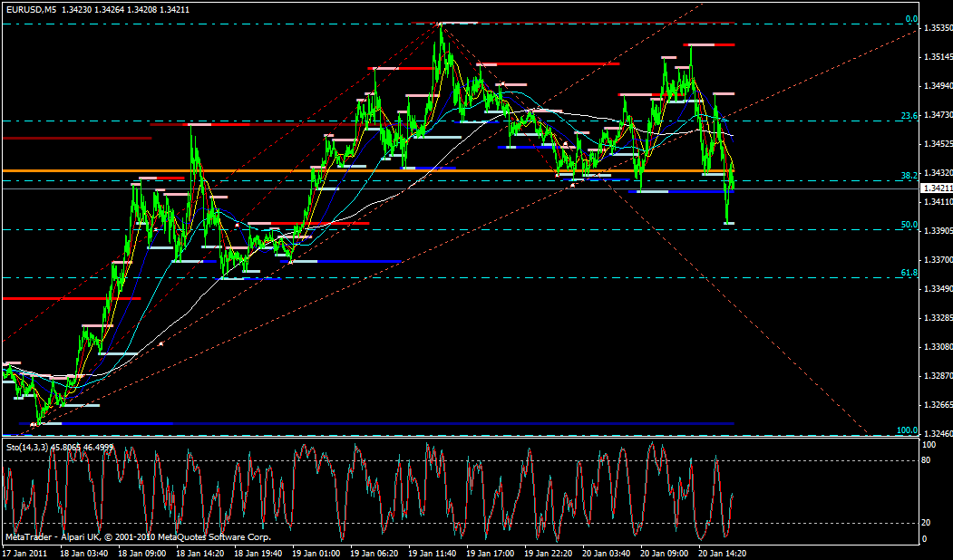Screen dimensions: 953x560
Task: Click the 100.0 Fibonacci level label
Action: pos(907,430)
